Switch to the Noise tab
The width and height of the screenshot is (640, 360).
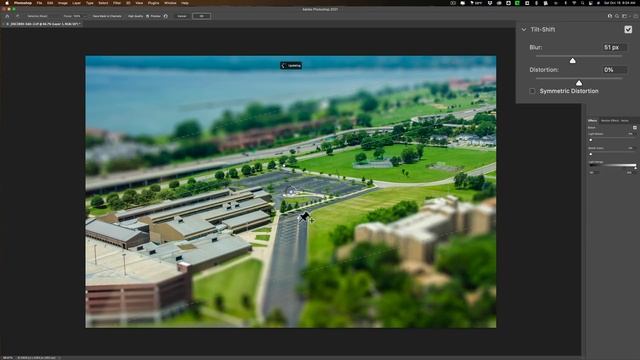click(624, 120)
